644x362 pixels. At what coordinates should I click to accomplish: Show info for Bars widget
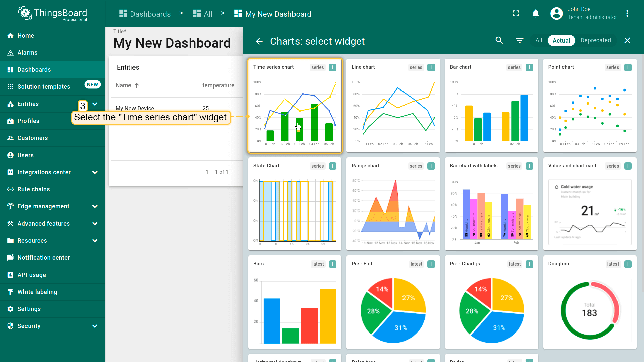[x=333, y=264]
